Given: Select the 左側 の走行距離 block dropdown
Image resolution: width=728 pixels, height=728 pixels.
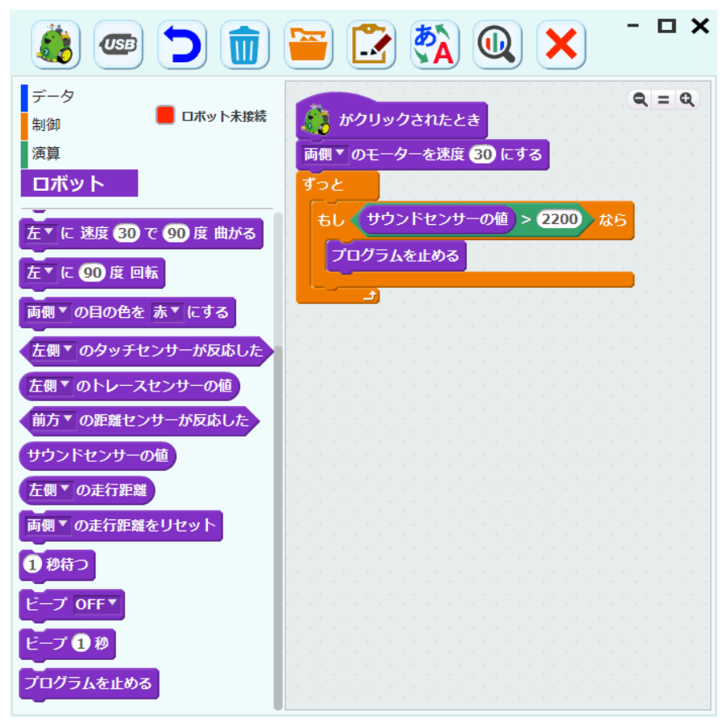Looking at the screenshot, I should click(x=49, y=490).
